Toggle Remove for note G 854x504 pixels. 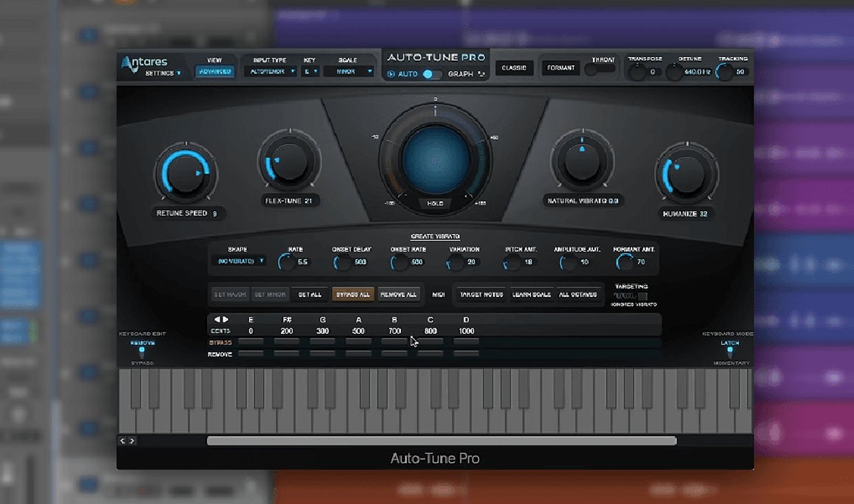click(322, 354)
